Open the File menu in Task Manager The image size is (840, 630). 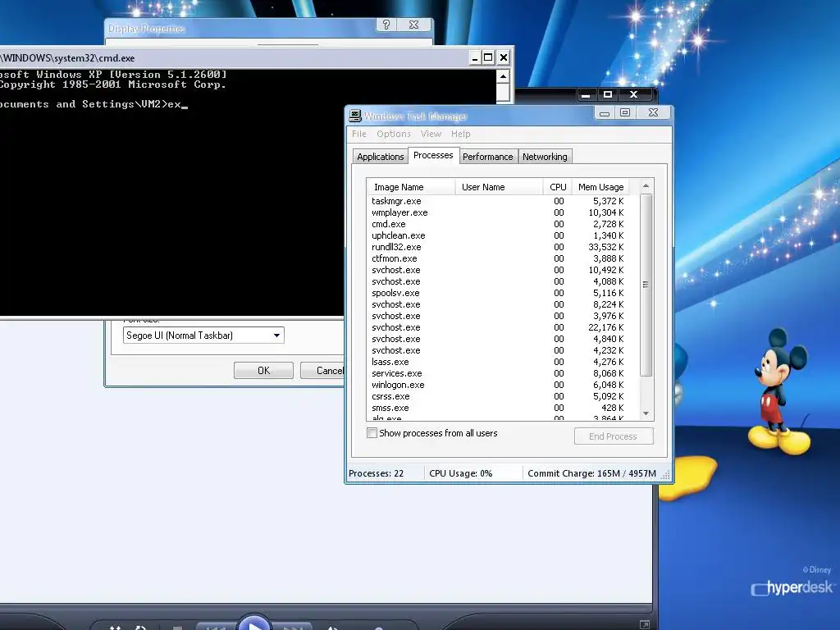[359, 134]
